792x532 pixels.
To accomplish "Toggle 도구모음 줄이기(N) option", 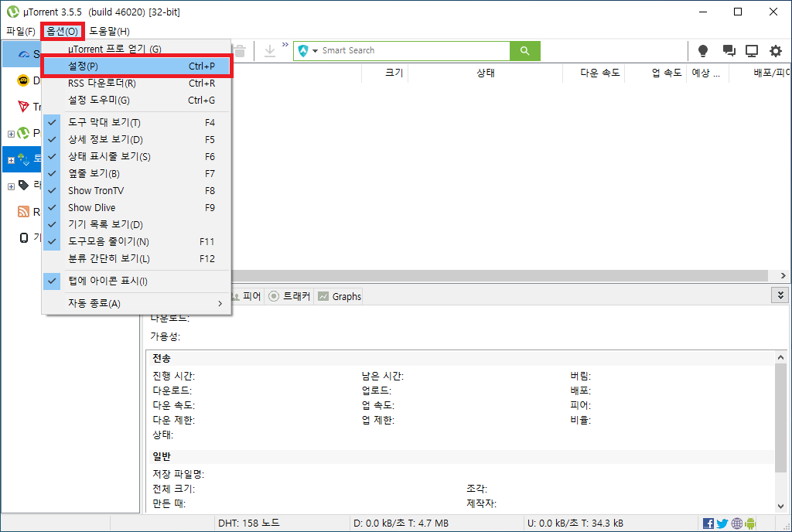I will (136, 242).
